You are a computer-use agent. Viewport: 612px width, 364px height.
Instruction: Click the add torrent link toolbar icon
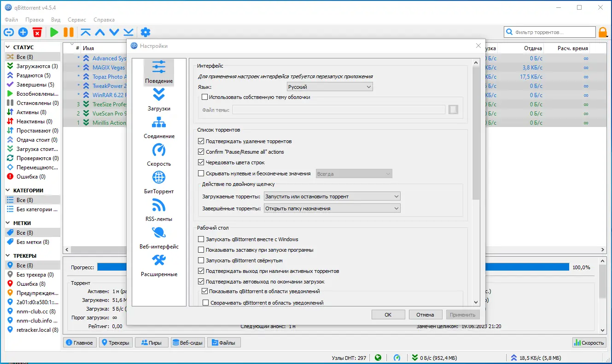point(9,32)
